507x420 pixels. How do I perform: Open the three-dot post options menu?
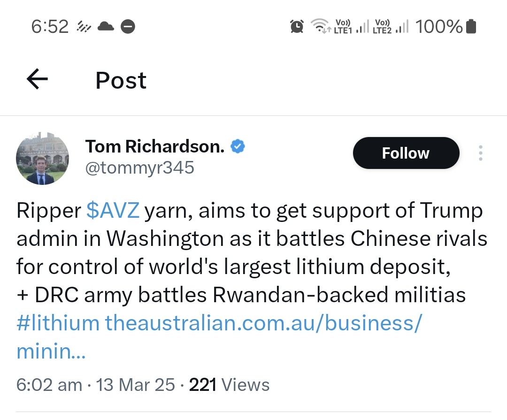pyautogui.click(x=480, y=153)
